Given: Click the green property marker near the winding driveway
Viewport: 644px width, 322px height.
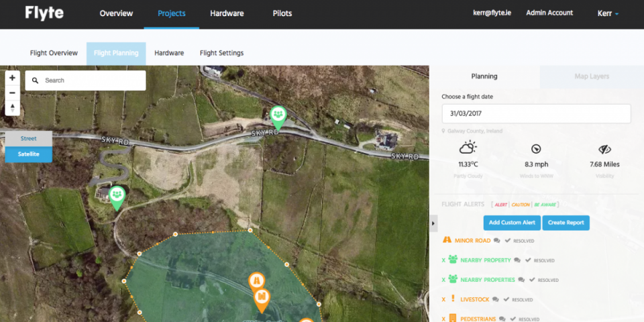Looking at the screenshot, I should tap(117, 196).
